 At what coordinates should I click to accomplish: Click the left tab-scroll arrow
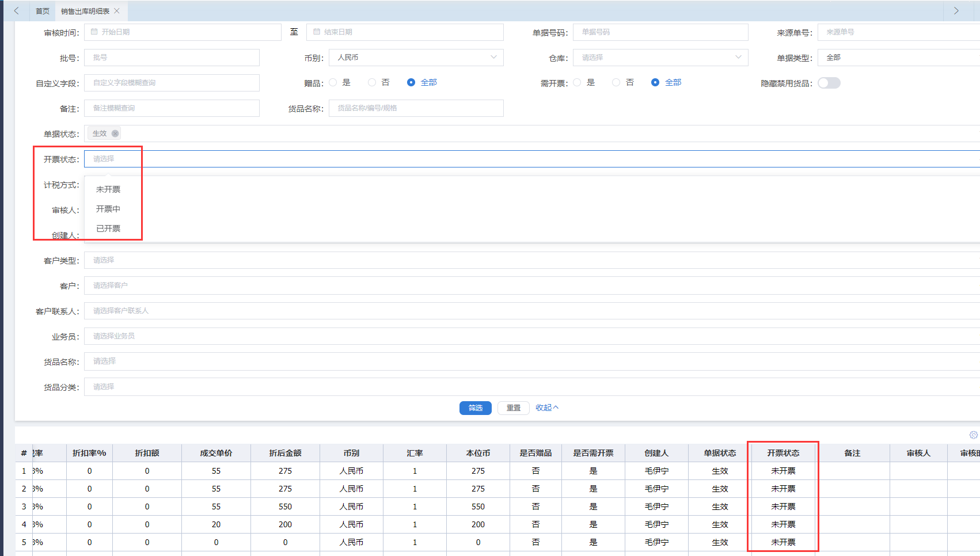[x=17, y=11]
